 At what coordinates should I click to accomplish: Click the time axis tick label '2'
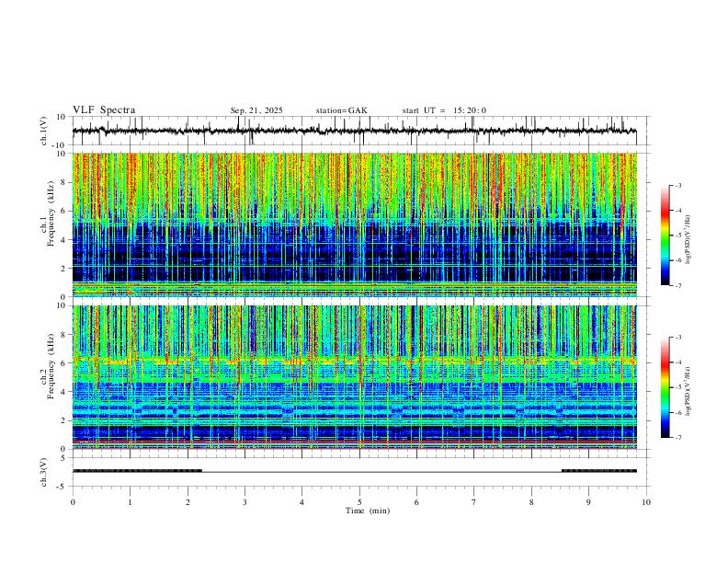click(x=188, y=502)
